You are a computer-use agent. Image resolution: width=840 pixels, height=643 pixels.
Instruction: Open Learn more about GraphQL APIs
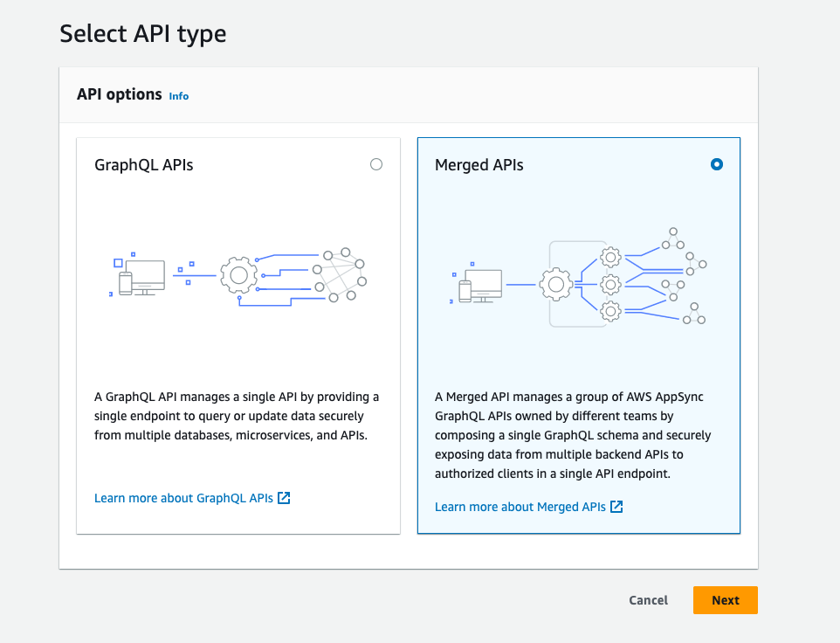pyautogui.click(x=183, y=497)
